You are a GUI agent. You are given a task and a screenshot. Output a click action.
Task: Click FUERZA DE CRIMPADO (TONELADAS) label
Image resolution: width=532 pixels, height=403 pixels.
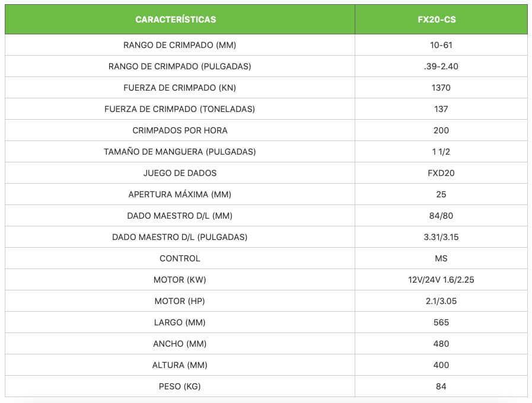click(180, 109)
